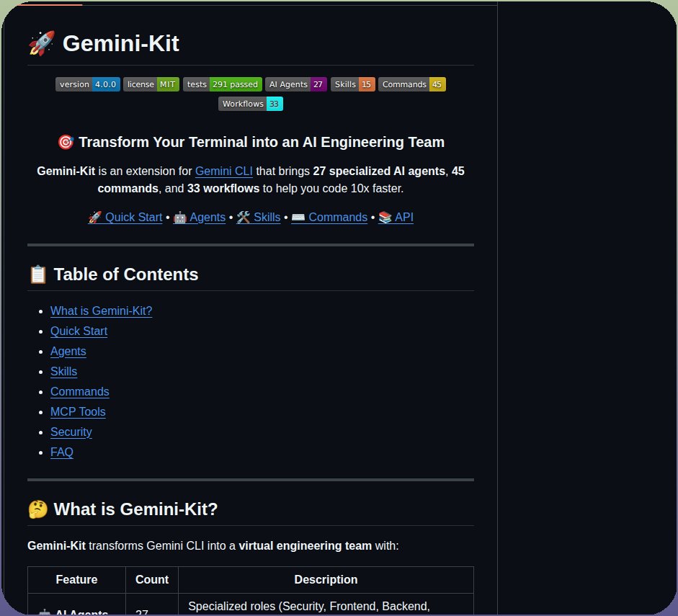This screenshot has height=616, width=678.
Task: Click the Table of Contents heading
Action: pos(113,274)
